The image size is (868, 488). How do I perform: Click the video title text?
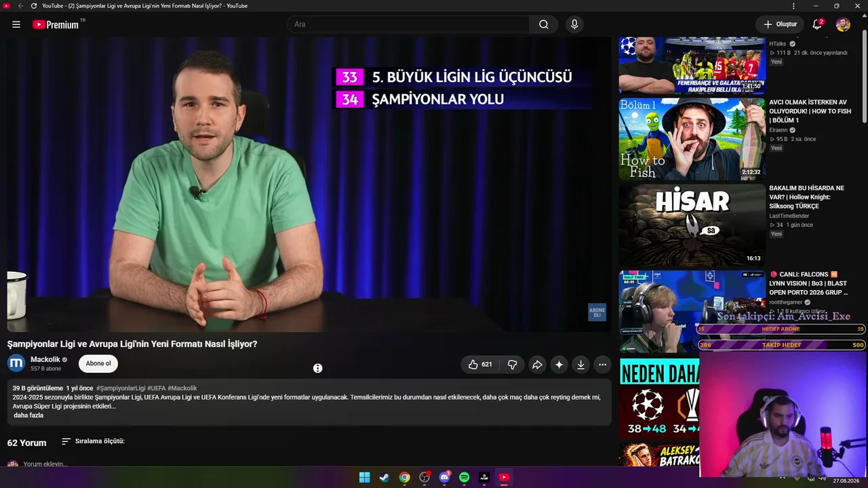(132, 344)
